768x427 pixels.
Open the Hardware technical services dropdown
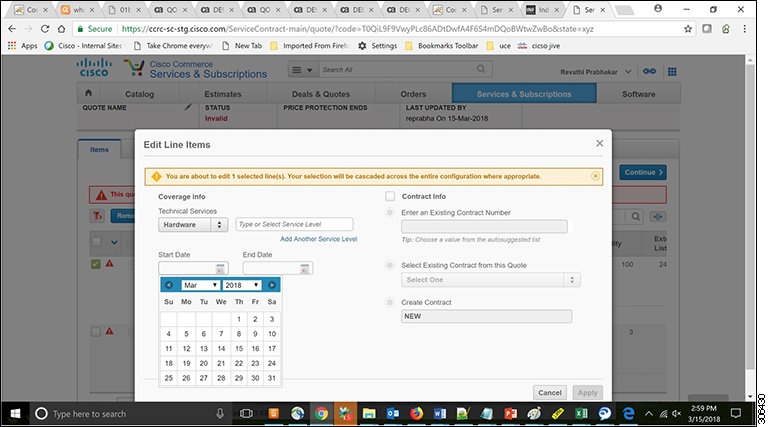[193, 225]
